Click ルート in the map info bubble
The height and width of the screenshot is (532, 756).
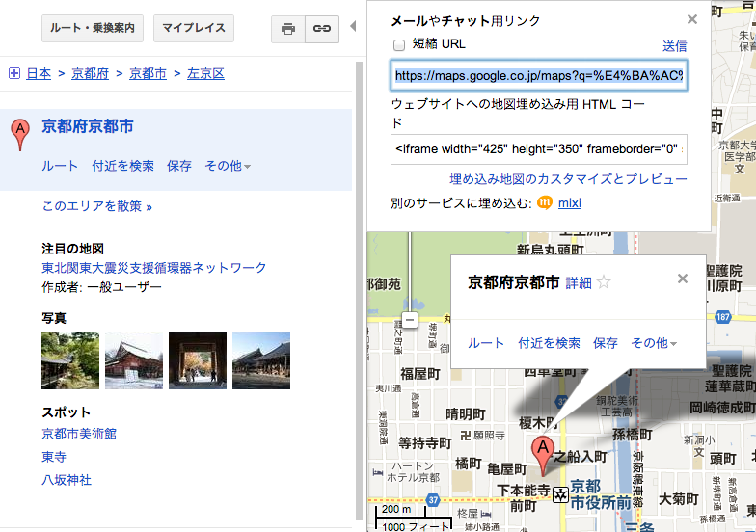[486, 343]
